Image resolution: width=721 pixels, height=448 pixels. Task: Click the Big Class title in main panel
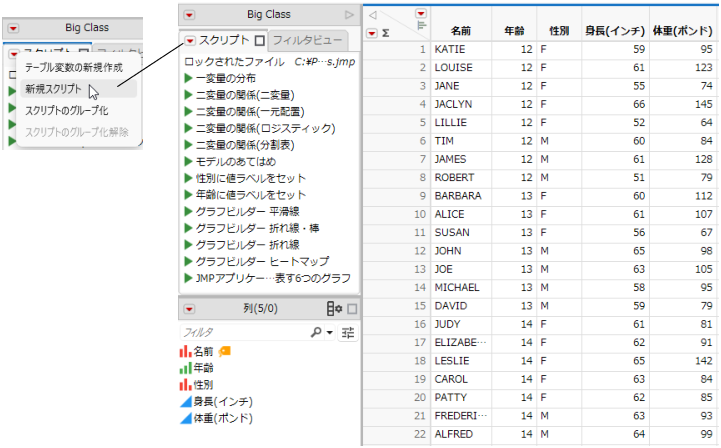[269, 15]
